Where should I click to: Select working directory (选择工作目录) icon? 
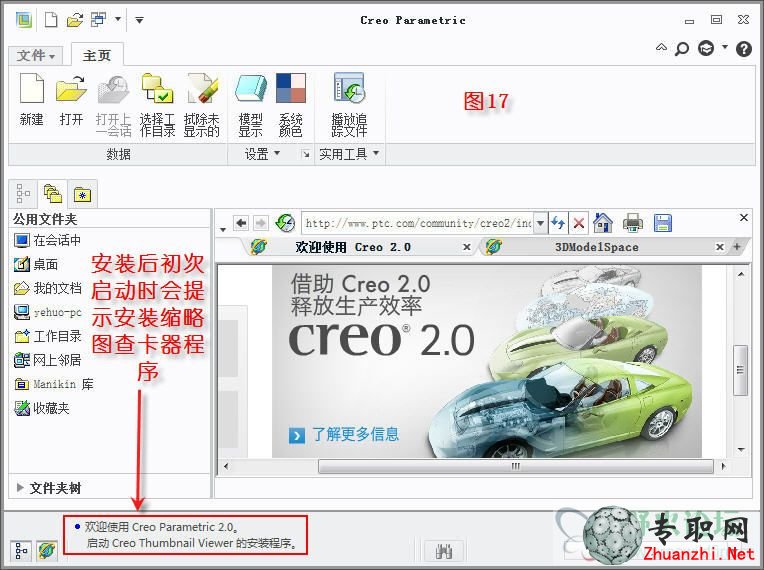[x=157, y=89]
